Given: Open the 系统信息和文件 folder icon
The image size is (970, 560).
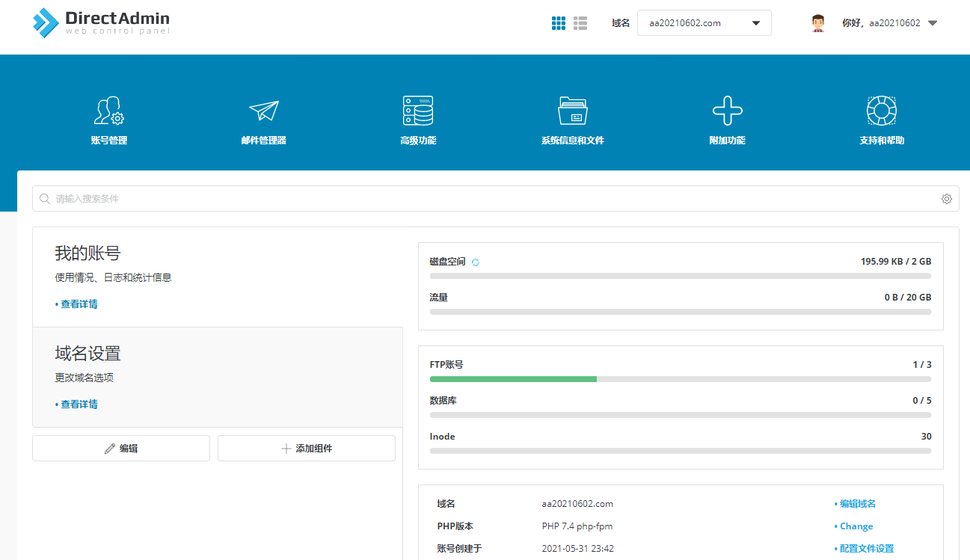Looking at the screenshot, I should click(x=573, y=111).
